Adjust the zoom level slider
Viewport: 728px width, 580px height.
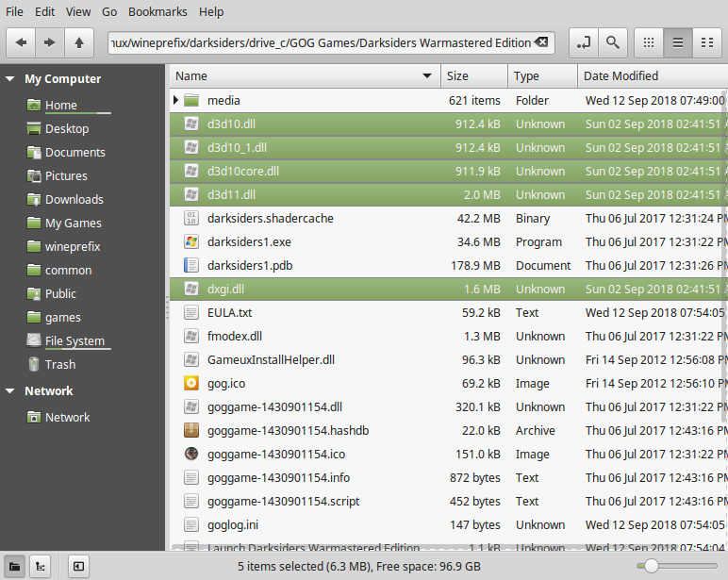click(652, 566)
